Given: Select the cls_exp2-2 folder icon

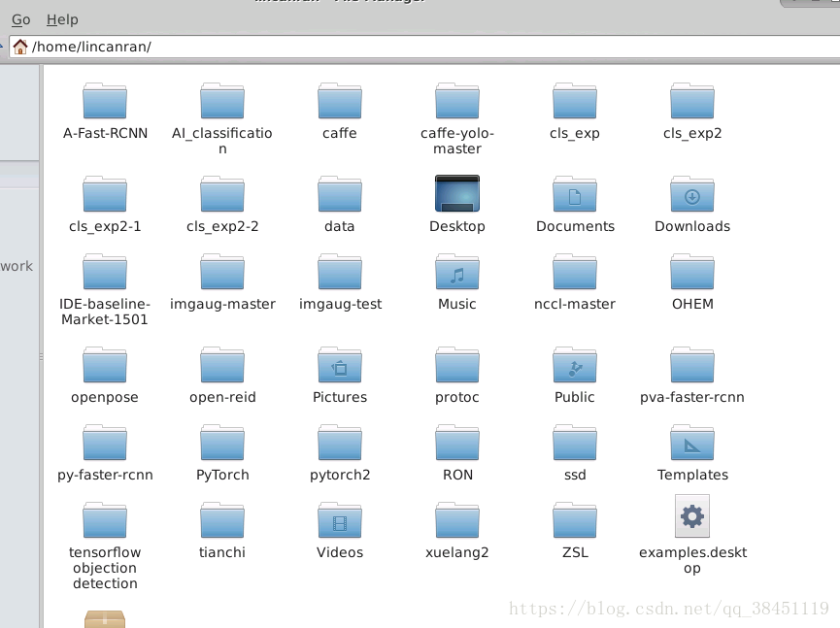Looking at the screenshot, I should click(x=222, y=194).
